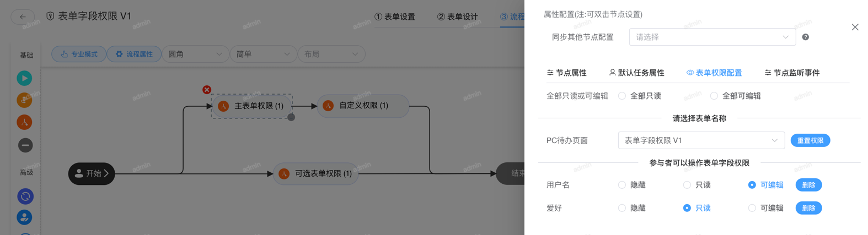Image resolution: width=868 pixels, height=235 pixels.
Task: Open the 同步其他节点配置 dropdown
Action: (712, 37)
